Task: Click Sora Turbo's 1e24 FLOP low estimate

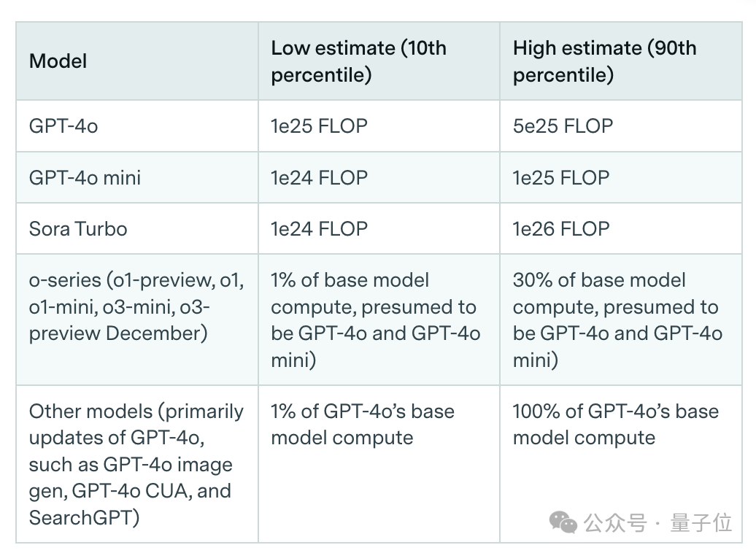Action: tap(319, 228)
